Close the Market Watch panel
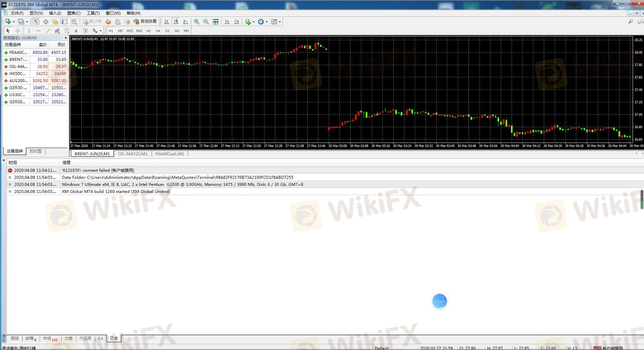Viewport: 644px width, 350px height. tap(66, 38)
